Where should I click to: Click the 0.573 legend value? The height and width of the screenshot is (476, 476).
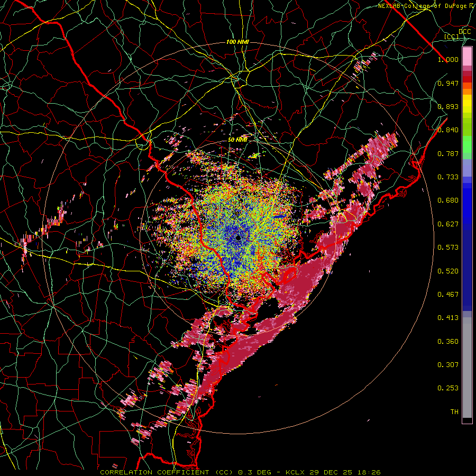point(448,248)
